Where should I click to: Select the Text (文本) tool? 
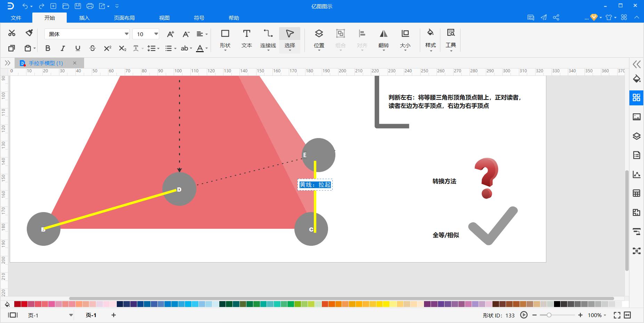[x=246, y=38]
